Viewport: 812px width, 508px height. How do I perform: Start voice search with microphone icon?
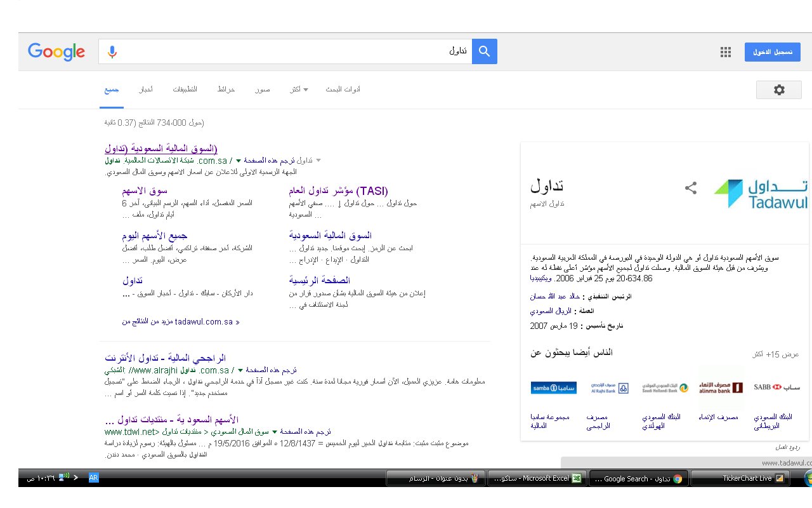(112, 52)
